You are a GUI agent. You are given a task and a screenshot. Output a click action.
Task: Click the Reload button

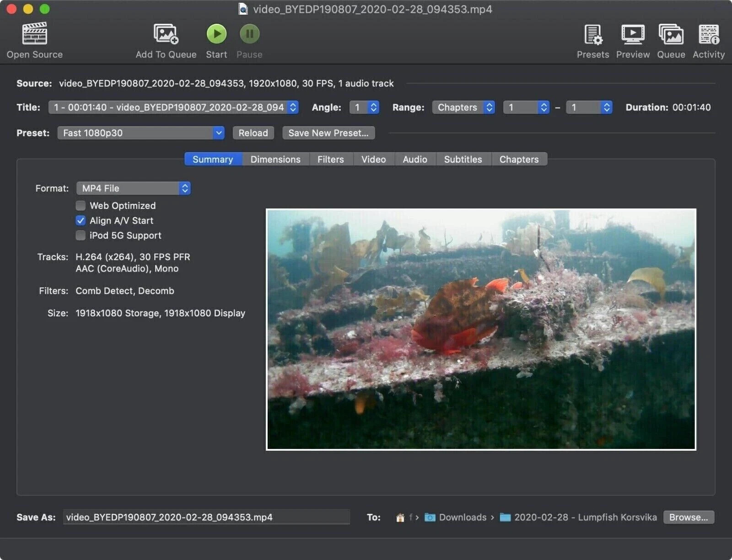click(x=253, y=133)
